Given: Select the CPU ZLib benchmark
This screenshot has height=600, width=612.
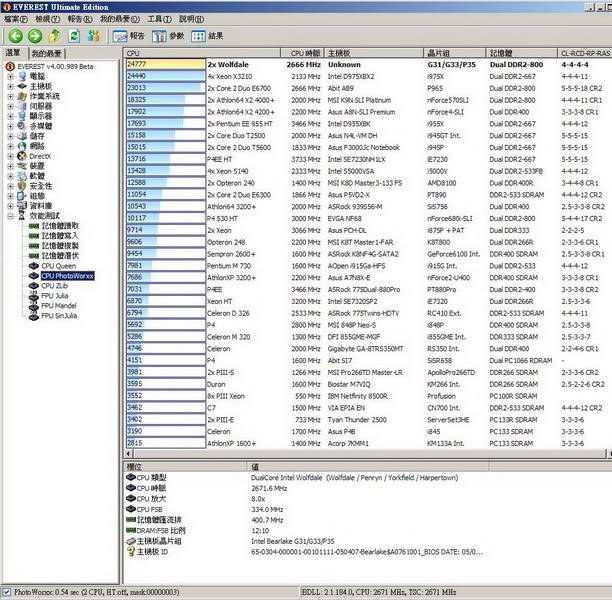Looking at the screenshot, I should coord(55,286).
